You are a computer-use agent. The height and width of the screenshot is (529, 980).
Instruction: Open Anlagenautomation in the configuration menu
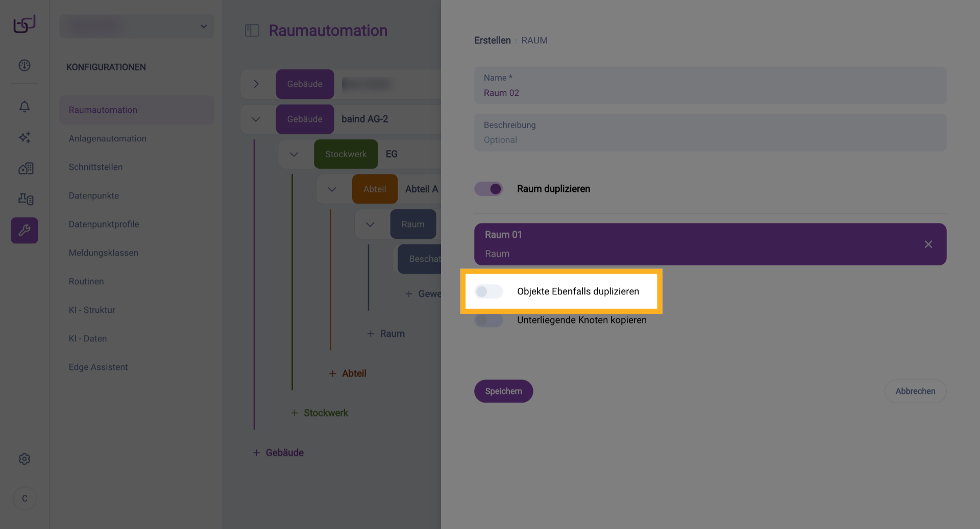(108, 139)
